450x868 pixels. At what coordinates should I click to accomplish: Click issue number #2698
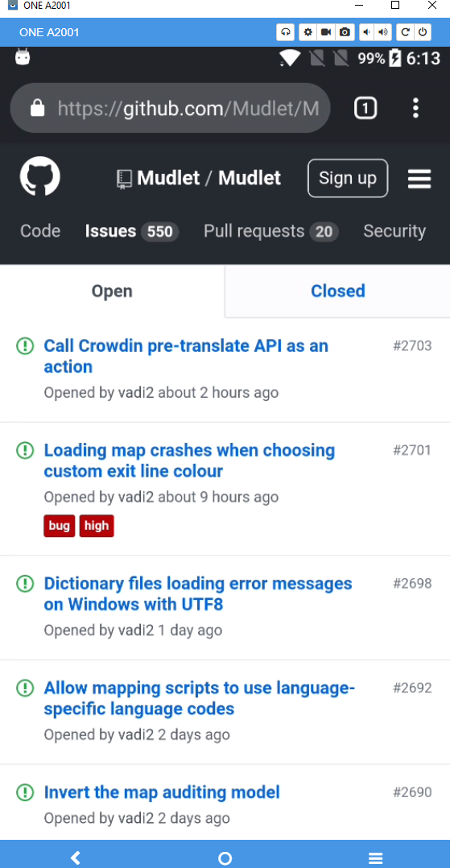click(x=412, y=584)
